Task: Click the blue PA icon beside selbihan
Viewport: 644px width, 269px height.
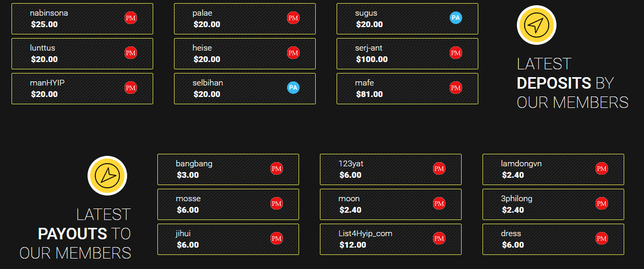Action: point(293,88)
